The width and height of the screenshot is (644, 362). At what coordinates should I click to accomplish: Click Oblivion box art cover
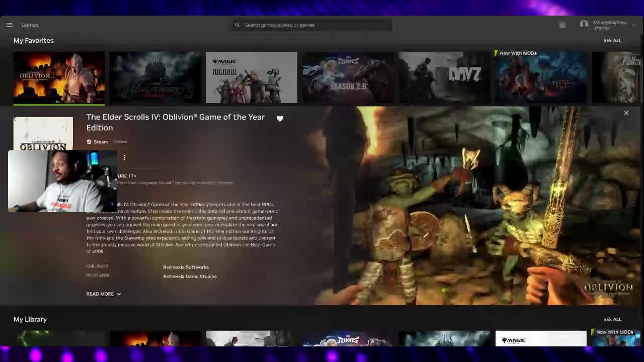[43, 134]
